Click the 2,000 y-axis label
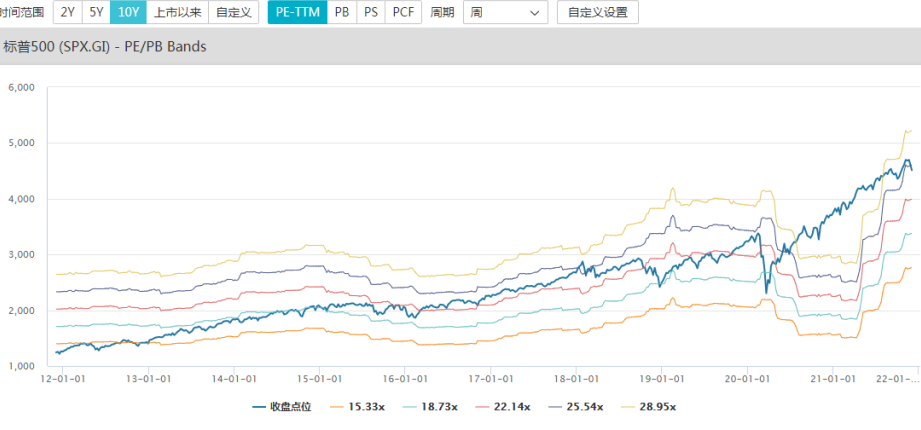This screenshot has height=430, width=921. (22, 310)
